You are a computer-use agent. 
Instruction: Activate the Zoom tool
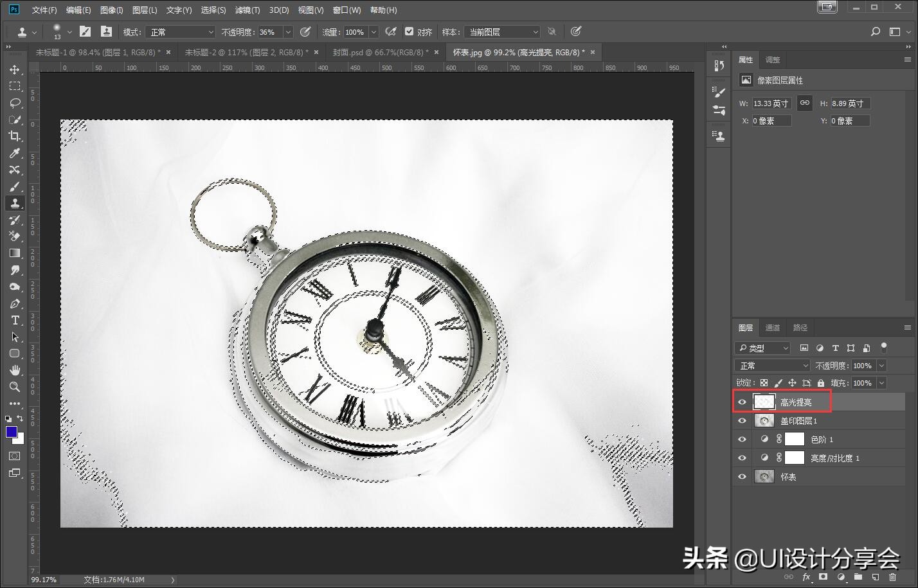(15, 387)
